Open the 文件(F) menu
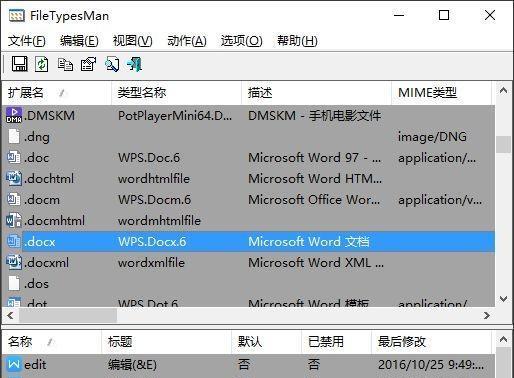 [27, 41]
